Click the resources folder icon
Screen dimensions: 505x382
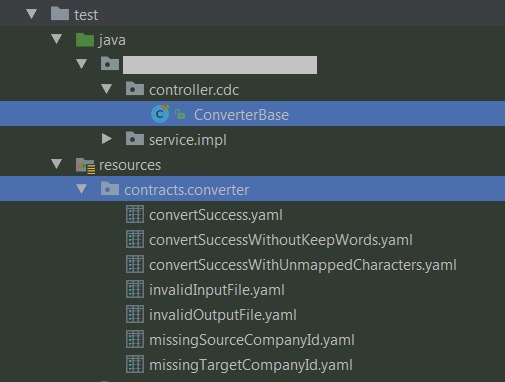point(85,166)
